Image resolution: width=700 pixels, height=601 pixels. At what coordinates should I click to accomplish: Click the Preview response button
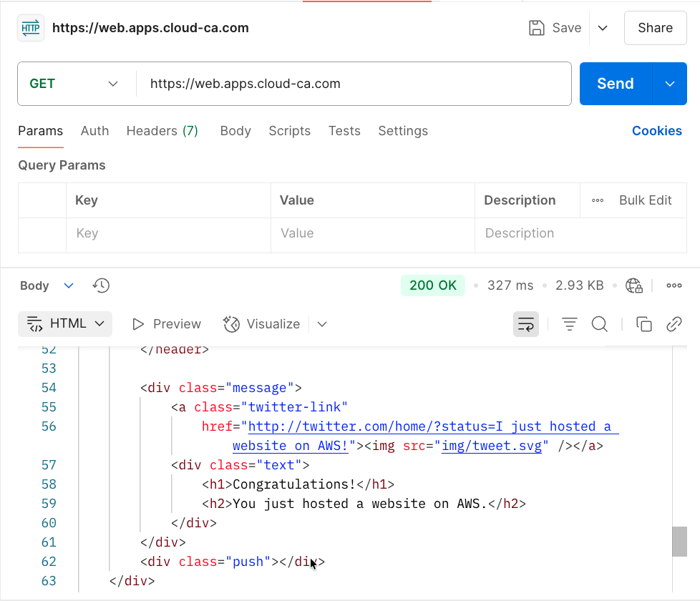click(167, 324)
